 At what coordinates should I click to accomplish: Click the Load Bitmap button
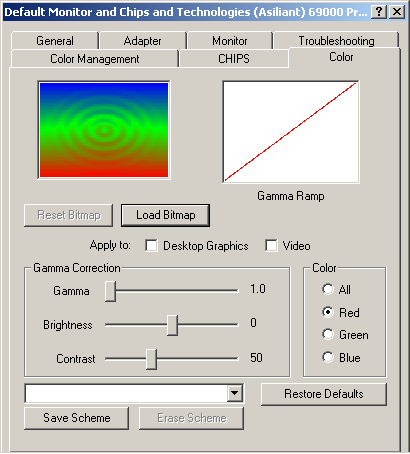pyautogui.click(x=166, y=215)
